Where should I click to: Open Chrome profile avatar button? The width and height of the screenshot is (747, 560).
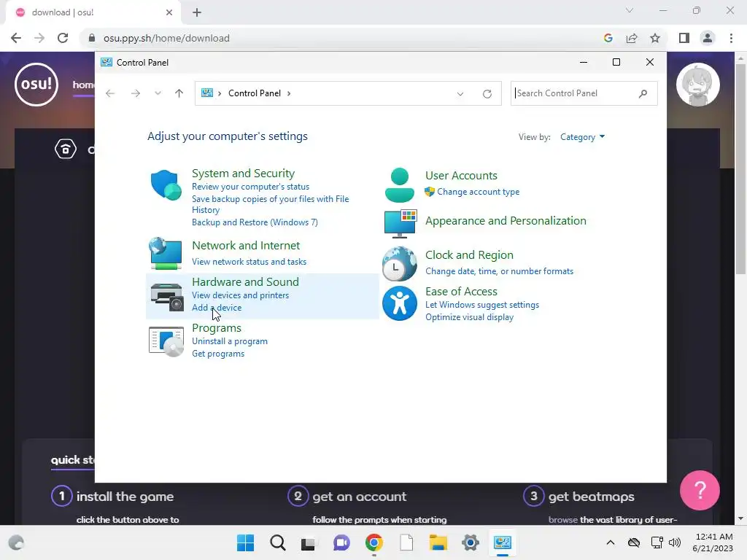708,38
